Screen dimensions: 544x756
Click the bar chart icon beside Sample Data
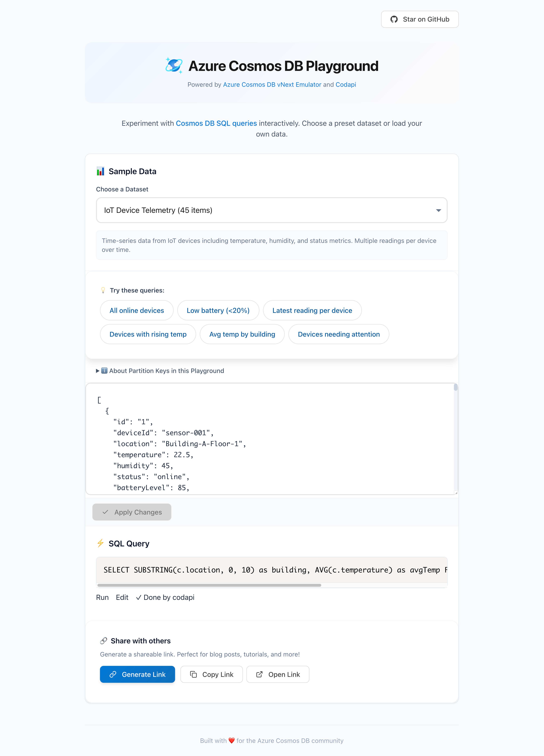[100, 171]
